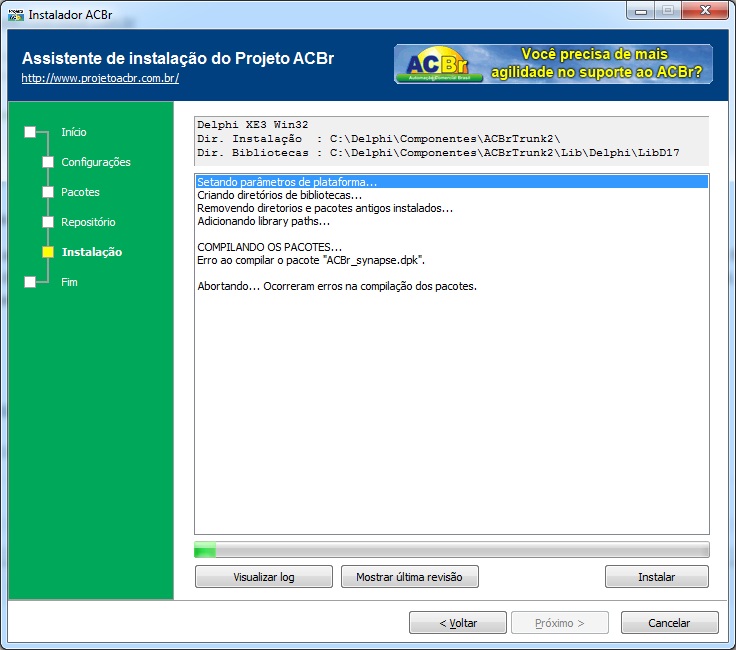Click the Fim step label

(x=69, y=282)
